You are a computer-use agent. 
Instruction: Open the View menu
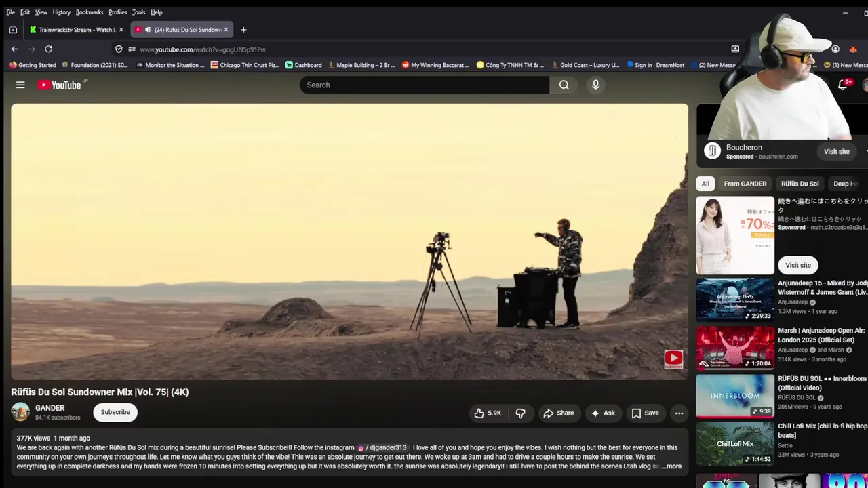[41, 12]
